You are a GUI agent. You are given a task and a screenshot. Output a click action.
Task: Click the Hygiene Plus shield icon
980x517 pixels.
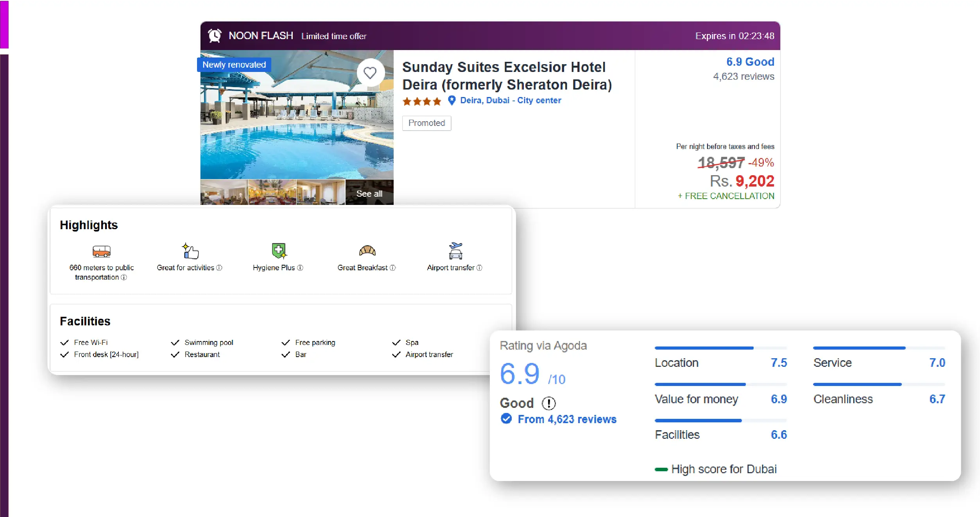pyautogui.click(x=279, y=251)
